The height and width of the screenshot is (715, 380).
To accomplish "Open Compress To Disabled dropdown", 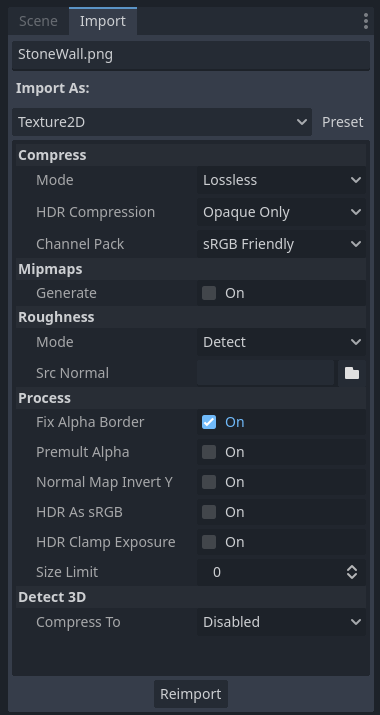I will (281, 622).
